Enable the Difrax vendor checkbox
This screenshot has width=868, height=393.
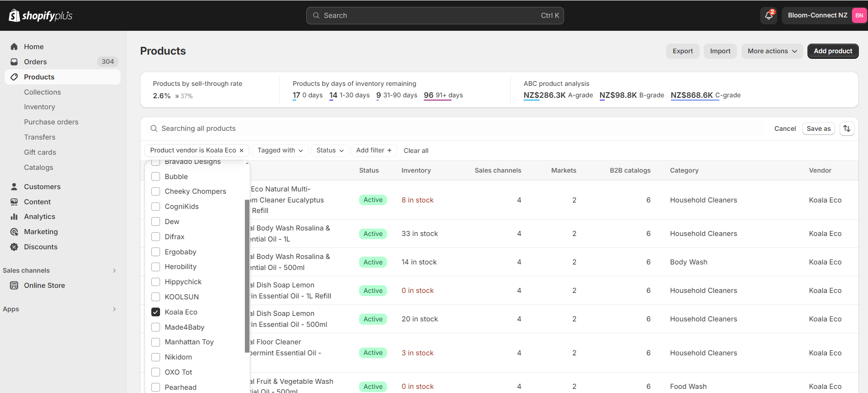(x=156, y=237)
